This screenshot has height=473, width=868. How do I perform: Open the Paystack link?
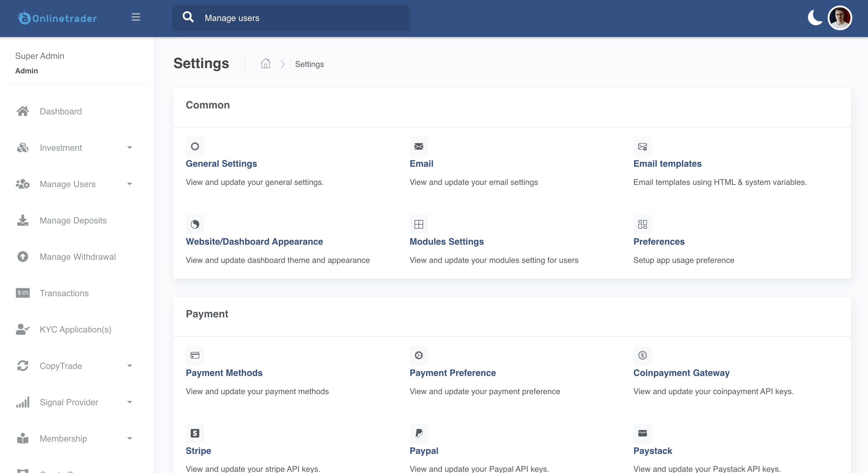tap(653, 451)
